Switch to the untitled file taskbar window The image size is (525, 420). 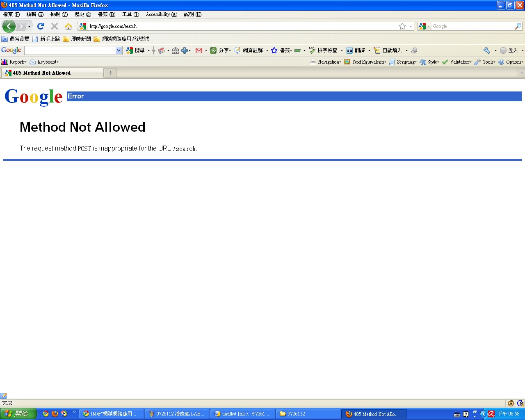242,414
